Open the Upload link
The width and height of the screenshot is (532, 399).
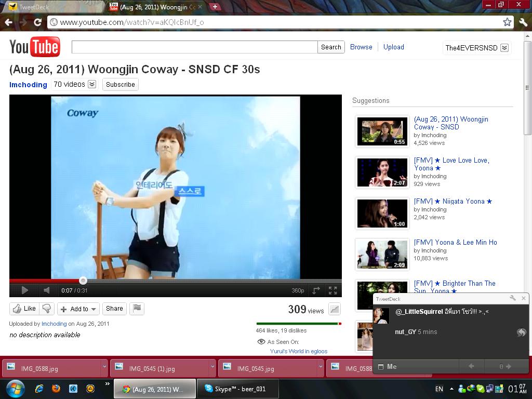point(394,47)
